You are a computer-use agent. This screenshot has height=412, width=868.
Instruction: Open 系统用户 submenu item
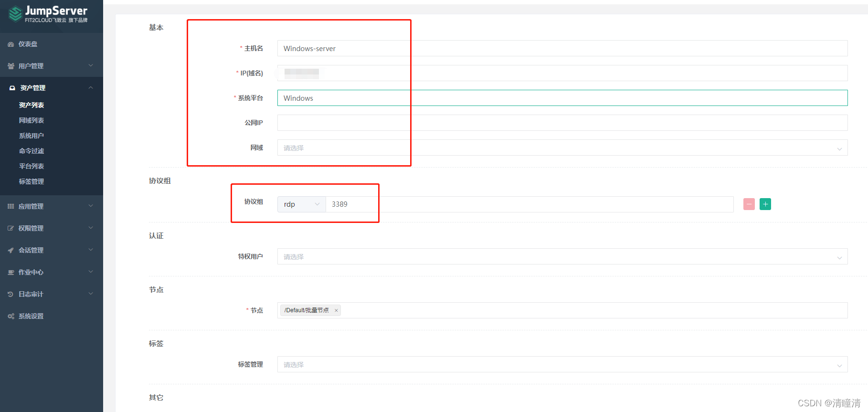tap(32, 136)
